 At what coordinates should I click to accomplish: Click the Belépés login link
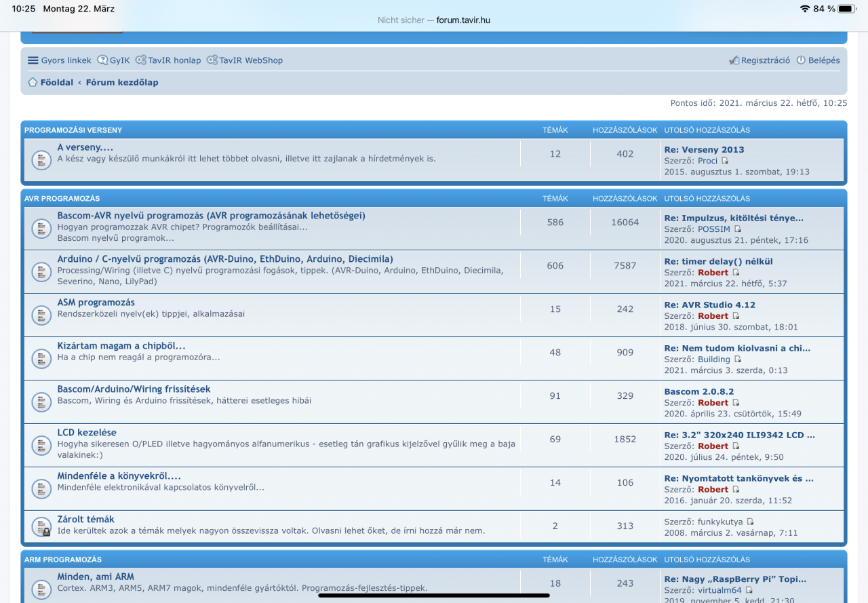(x=818, y=60)
